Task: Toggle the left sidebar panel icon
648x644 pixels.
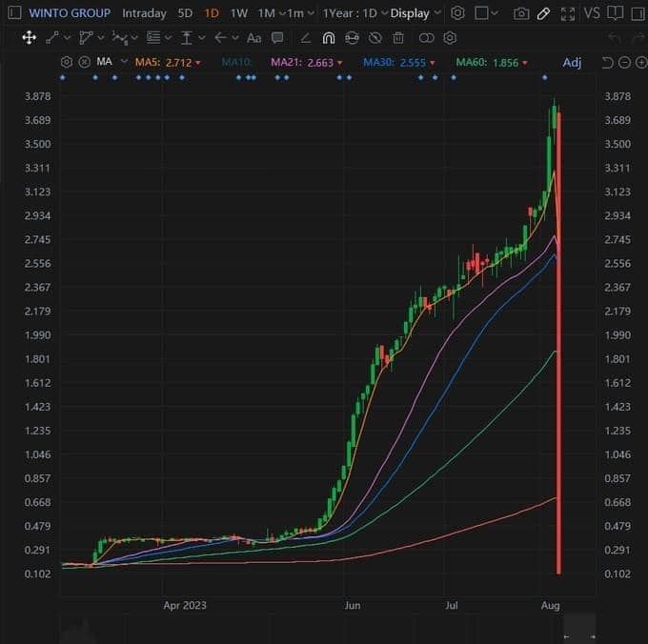Action: click(x=14, y=12)
